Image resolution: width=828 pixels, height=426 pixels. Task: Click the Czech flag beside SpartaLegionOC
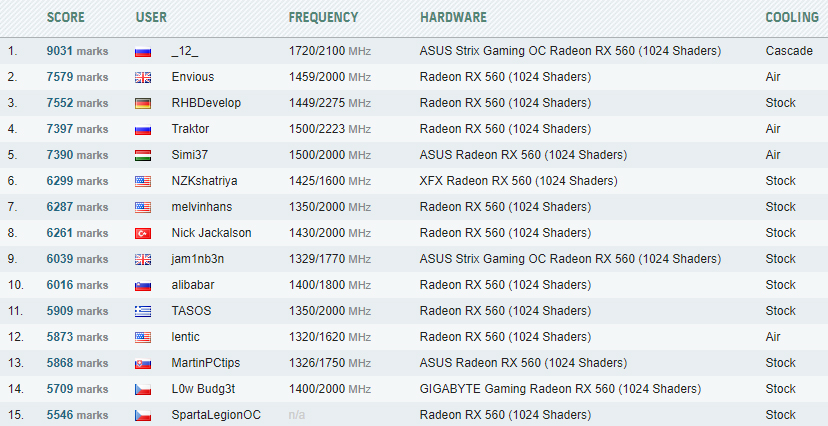tap(143, 415)
